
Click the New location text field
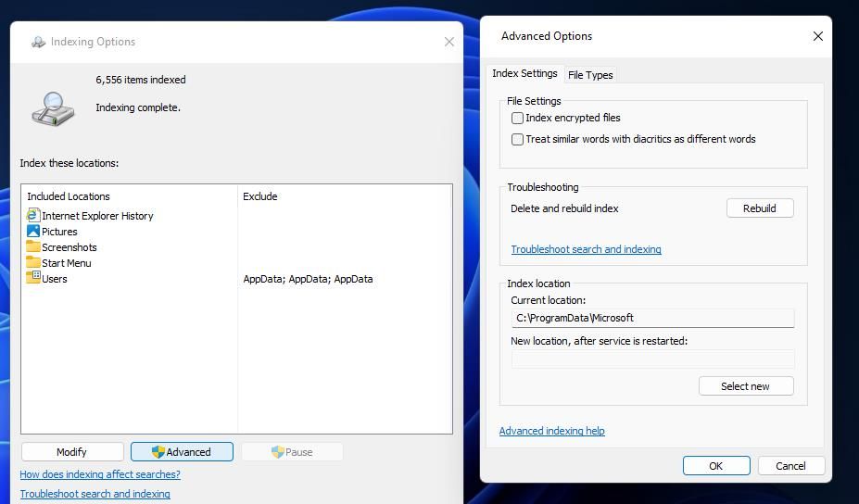tap(652, 359)
